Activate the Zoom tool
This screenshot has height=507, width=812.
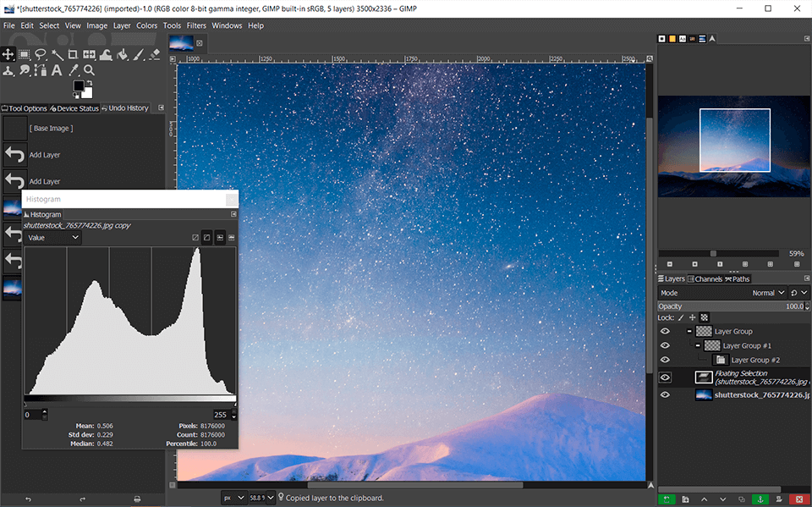pos(89,70)
